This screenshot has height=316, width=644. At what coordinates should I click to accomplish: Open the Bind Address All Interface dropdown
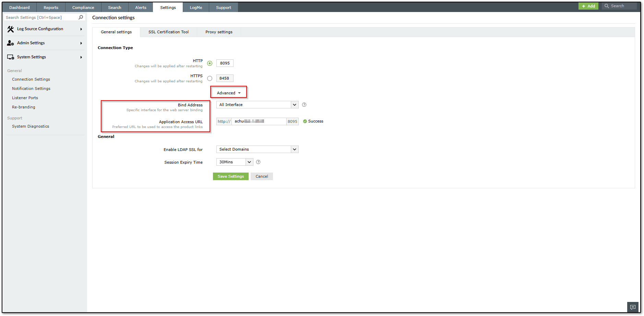tap(257, 105)
